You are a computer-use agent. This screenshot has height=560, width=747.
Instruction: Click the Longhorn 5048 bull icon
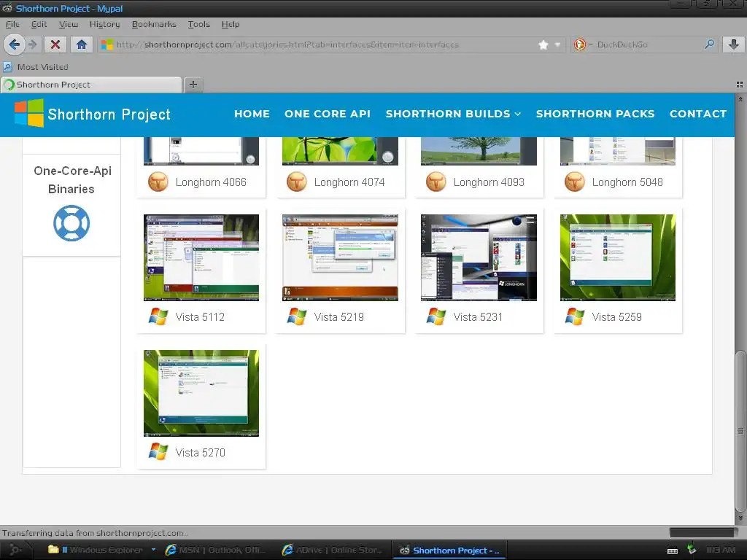coord(575,182)
